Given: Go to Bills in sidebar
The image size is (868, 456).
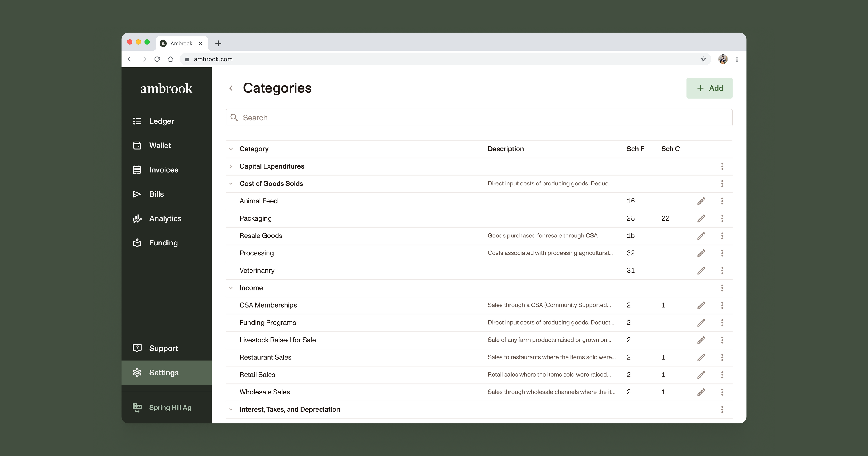Looking at the screenshot, I should click(156, 194).
